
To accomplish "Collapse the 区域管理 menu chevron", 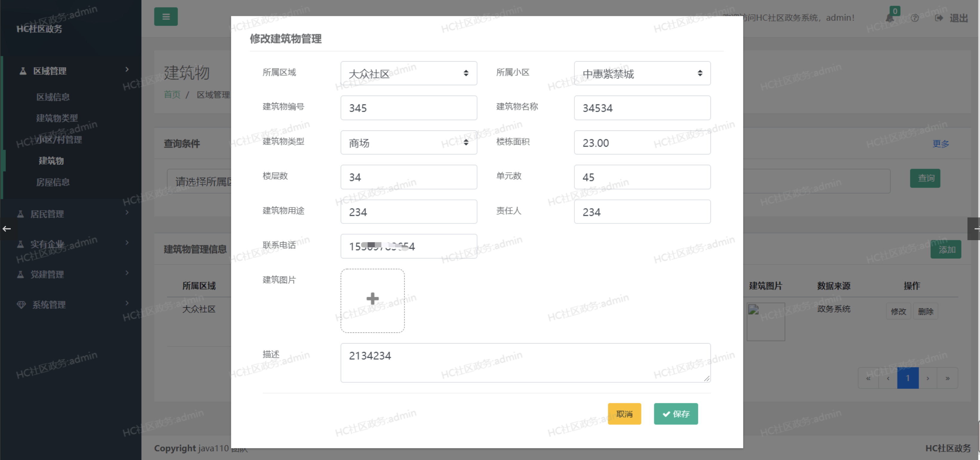I will click(127, 69).
